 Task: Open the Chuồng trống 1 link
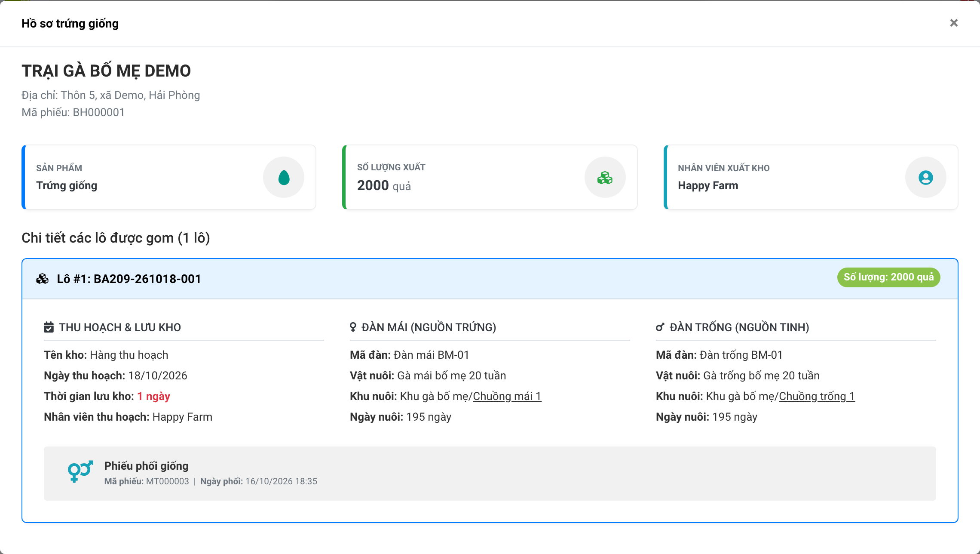coord(817,396)
